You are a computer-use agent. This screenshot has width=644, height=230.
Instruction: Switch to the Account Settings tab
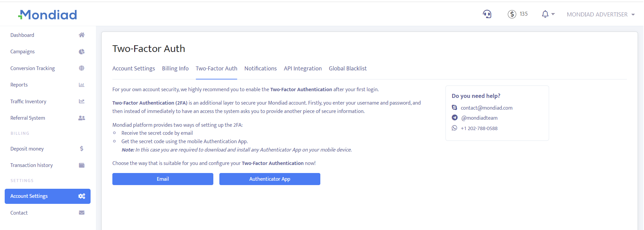[133, 68]
